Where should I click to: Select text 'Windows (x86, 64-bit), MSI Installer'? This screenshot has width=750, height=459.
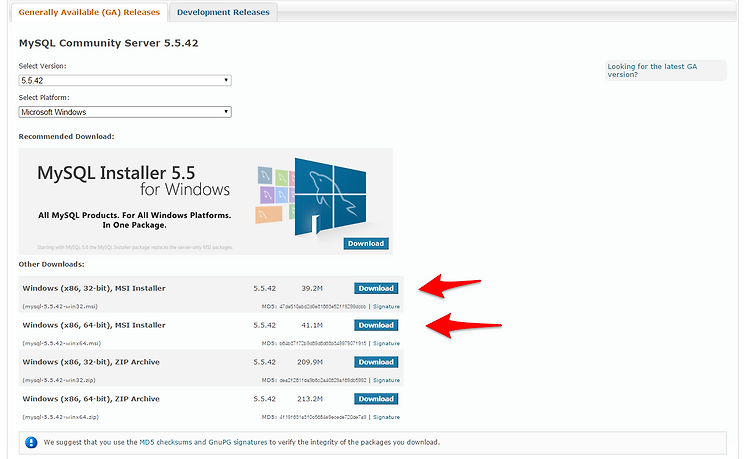pyautogui.click(x=94, y=325)
